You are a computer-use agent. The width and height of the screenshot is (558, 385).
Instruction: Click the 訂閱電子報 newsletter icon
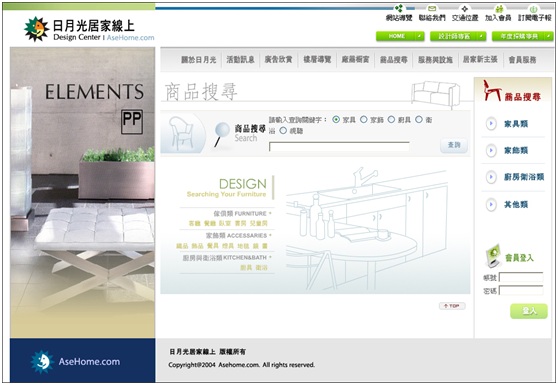[x=533, y=9]
